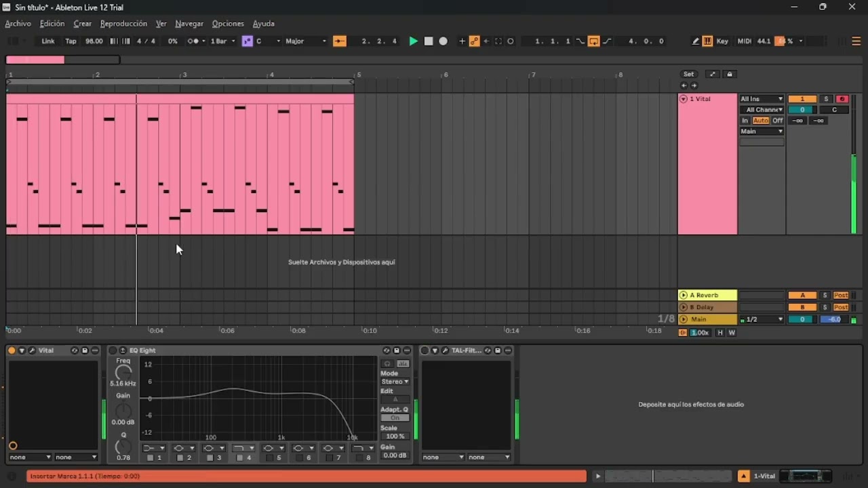Click the optimize arrangement height icon

coord(713,75)
